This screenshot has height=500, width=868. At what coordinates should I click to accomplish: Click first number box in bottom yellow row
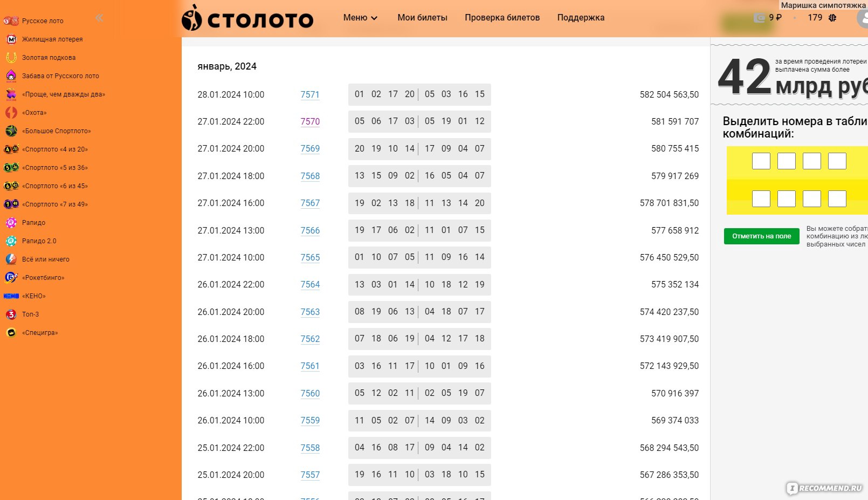click(x=761, y=199)
